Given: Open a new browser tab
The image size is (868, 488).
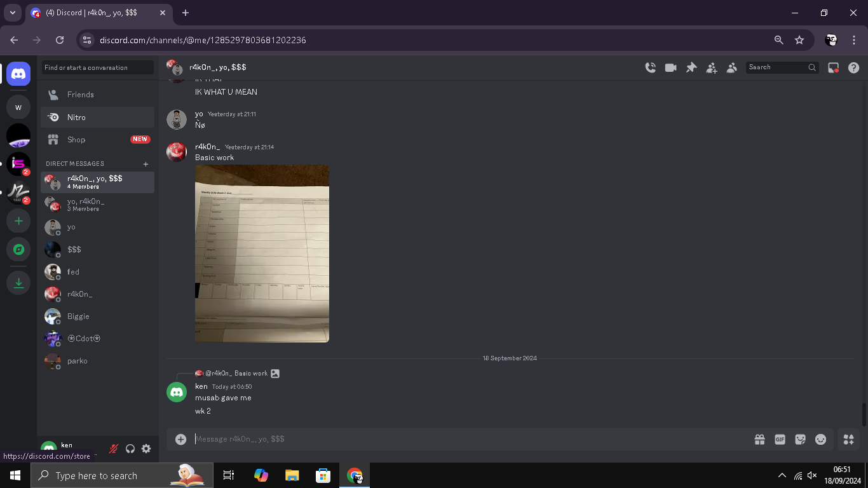Looking at the screenshot, I should point(186,13).
